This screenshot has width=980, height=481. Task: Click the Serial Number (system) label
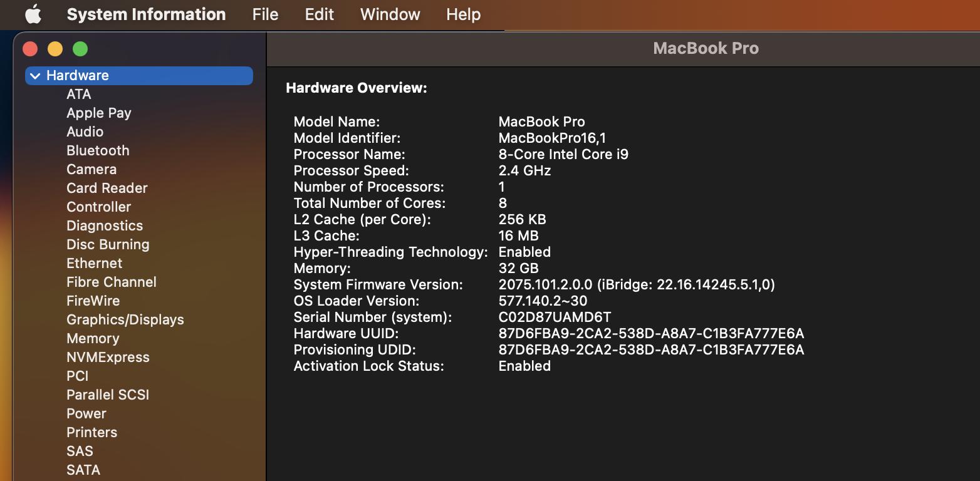(x=373, y=317)
